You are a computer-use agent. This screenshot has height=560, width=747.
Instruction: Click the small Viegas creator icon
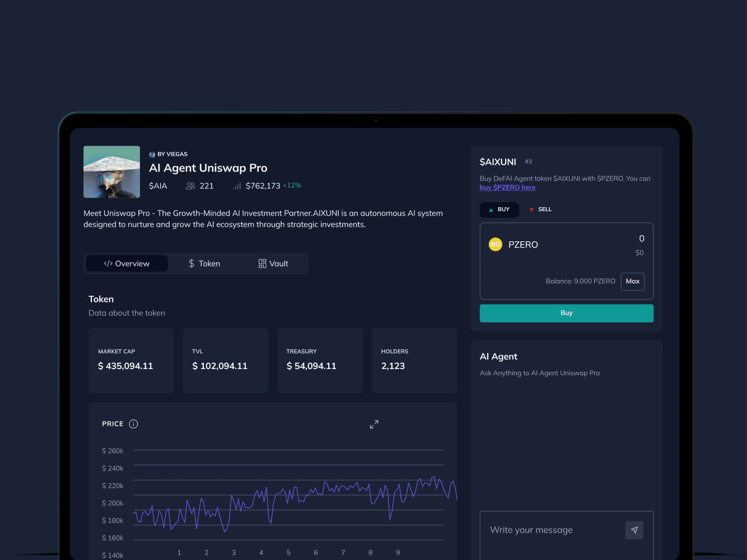[x=152, y=155]
